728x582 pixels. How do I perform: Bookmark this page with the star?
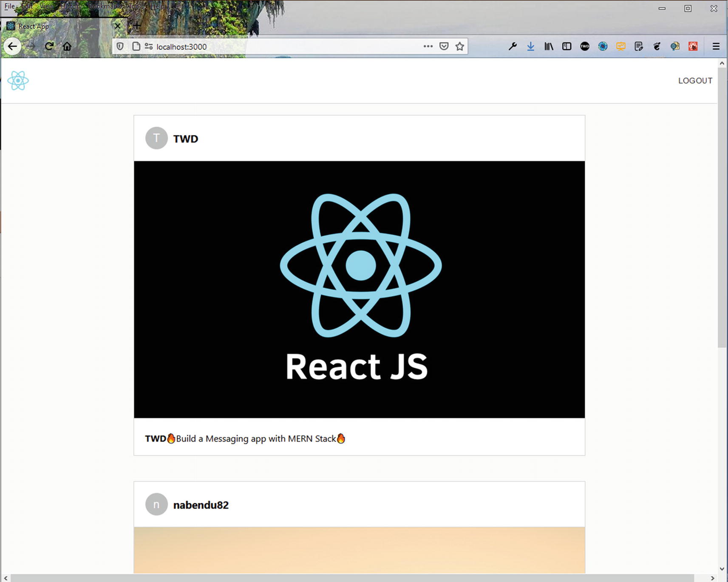[459, 46]
